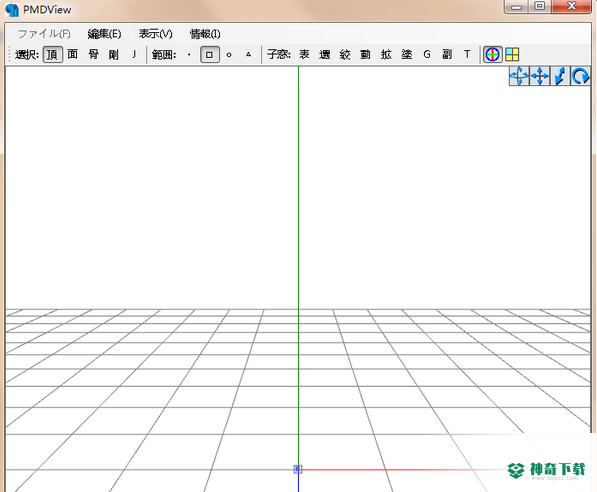
Task: Select joint mode J toggle
Action: 134,54
